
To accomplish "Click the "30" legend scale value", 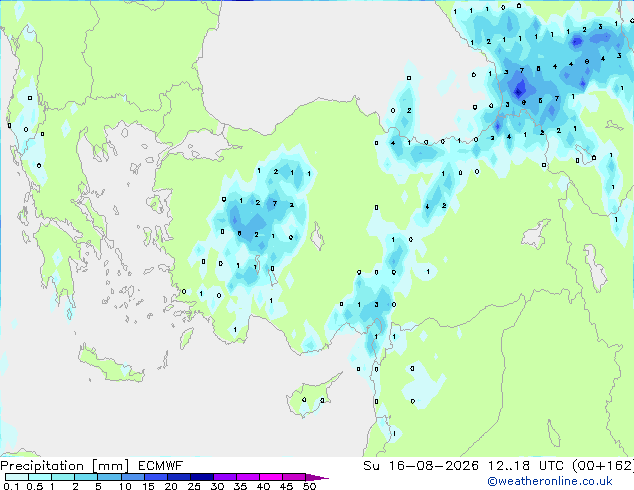I will pos(217,486).
